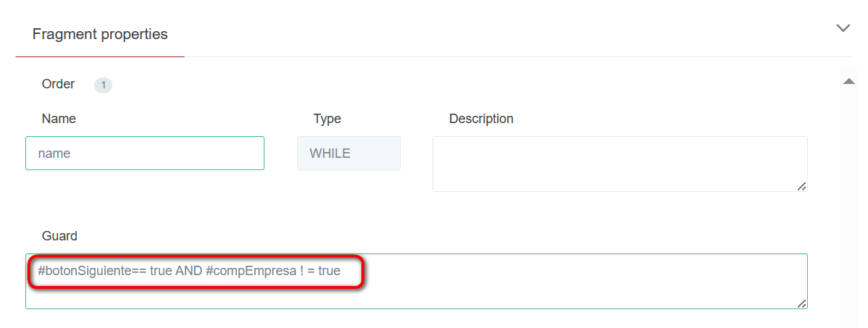Click the Description box resize handle
The width and height of the screenshot is (868, 328).
coord(801,186)
